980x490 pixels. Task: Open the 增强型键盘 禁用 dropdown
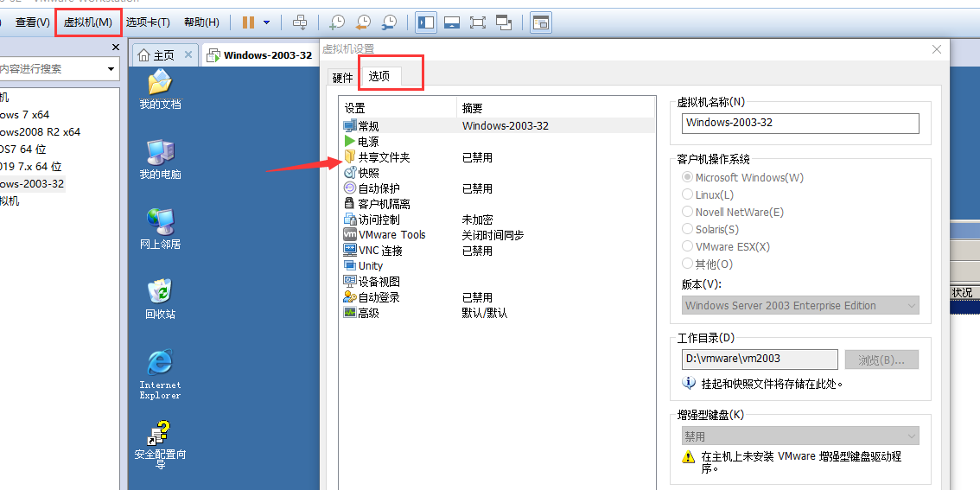pos(800,436)
